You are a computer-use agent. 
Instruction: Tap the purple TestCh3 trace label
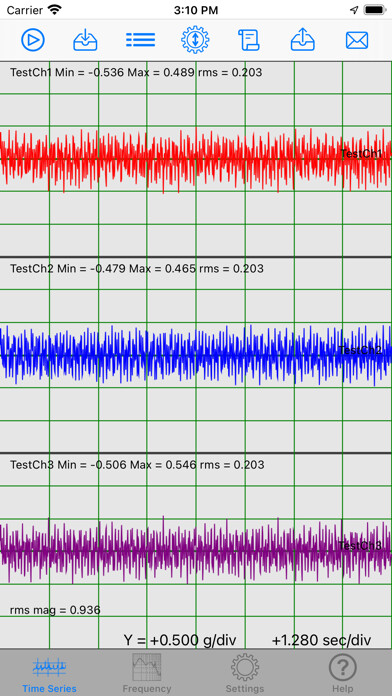pyautogui.click(x=360, y=546)
